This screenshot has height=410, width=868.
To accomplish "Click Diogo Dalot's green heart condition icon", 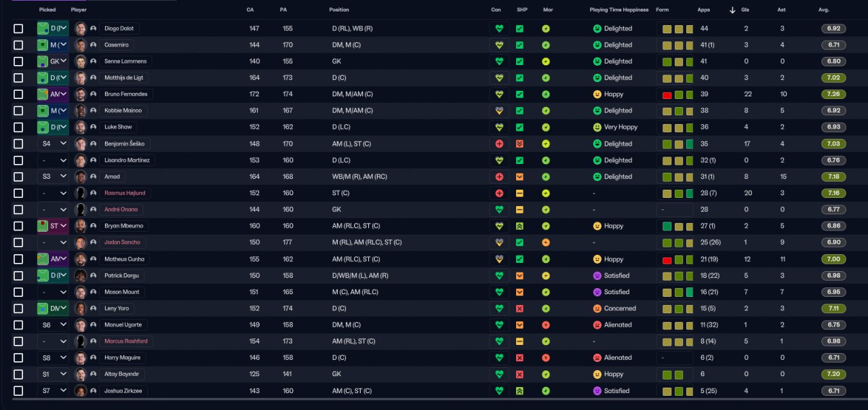I will [500, 28].
